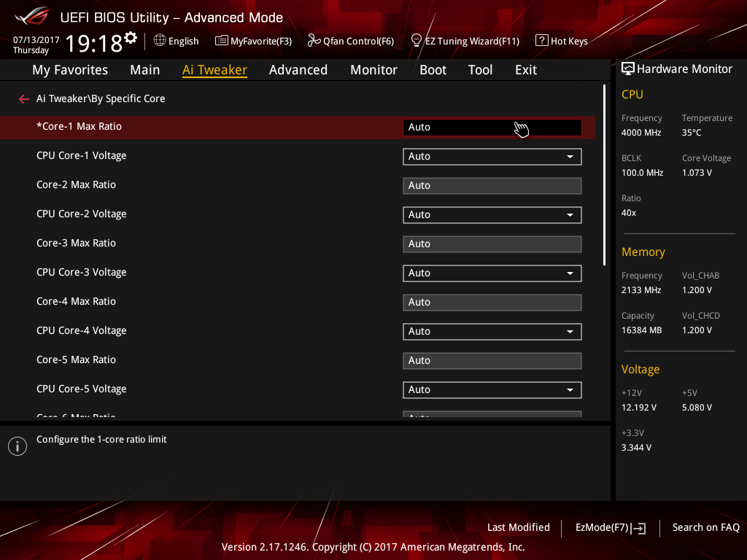
Task: Click the 35°C temperature reading
Action: click(692, 133)
